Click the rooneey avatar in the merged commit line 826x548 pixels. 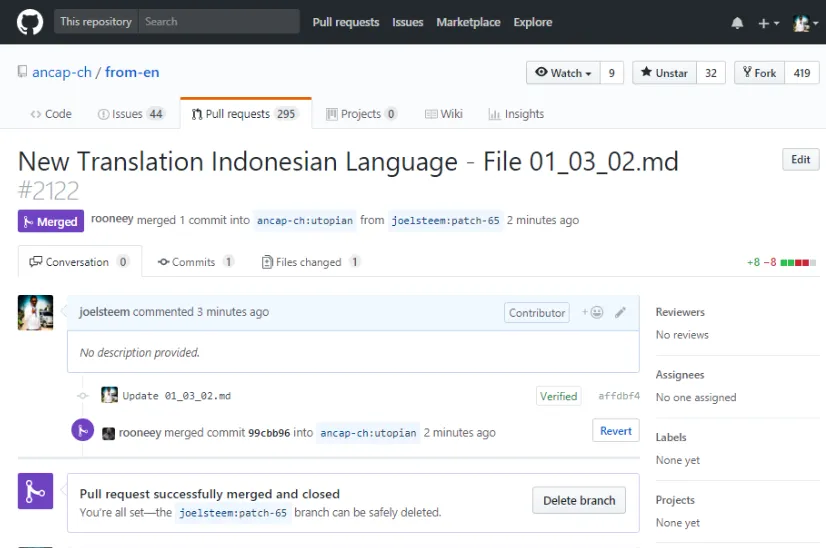pos(108,434)
